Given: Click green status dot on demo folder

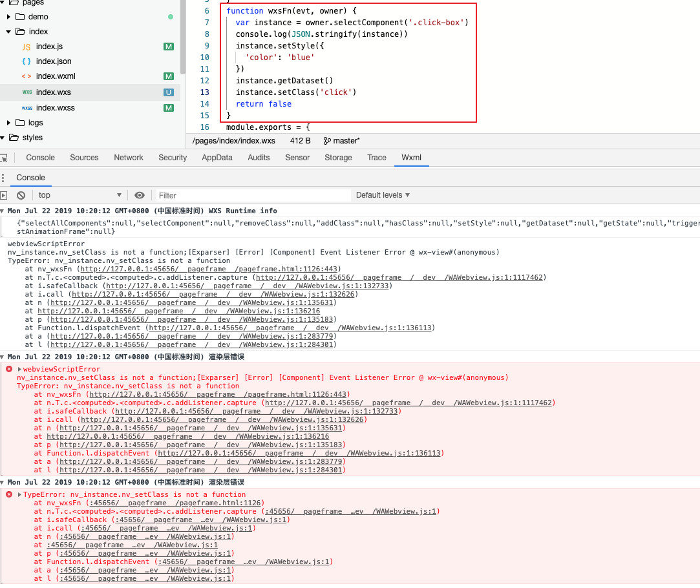Looking at the screenshot, I should coord(171,17).
